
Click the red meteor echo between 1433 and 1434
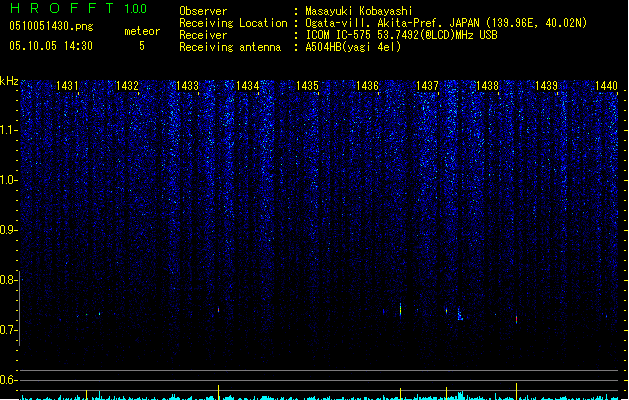coord(219,310)
